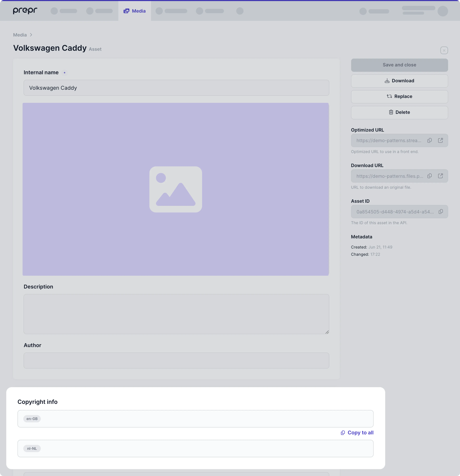Close the Volkswagen Caddy asset editor
The height and width of the screenshot is (476, 460).
point(444,50)
